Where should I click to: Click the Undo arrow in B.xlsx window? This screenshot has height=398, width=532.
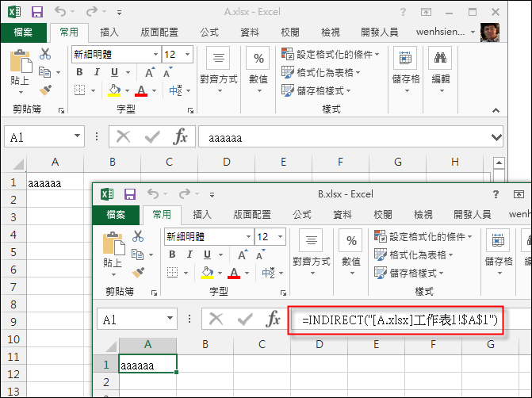153,194
